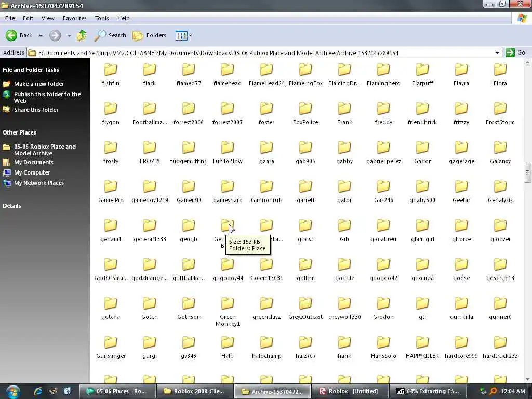The height and width of the screenshot is (399, 532).
Task: Click the Back navigation arrow icon
Action: click(11, 35)
